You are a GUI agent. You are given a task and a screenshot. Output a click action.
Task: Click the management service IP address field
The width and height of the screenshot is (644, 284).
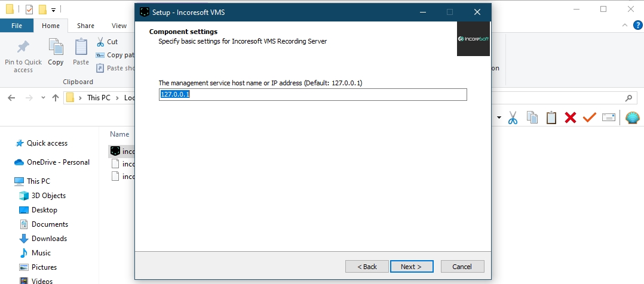pos(313,94)
